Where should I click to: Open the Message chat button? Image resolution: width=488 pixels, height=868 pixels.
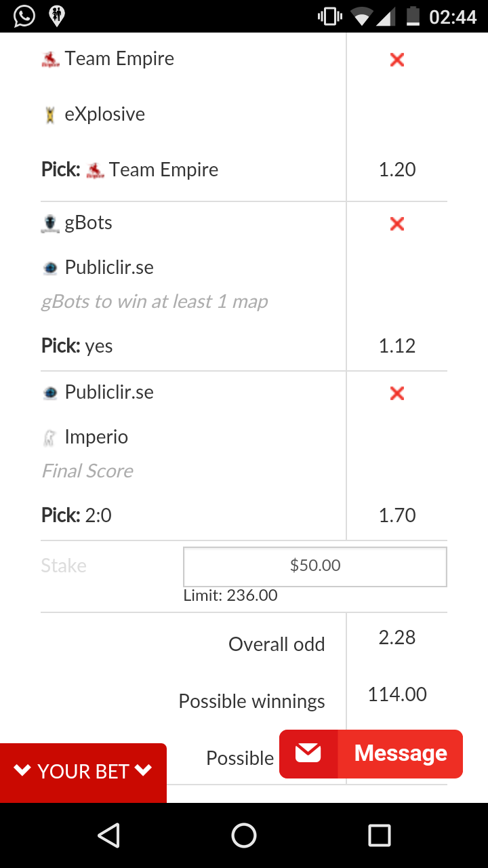[x=371, y=753]
